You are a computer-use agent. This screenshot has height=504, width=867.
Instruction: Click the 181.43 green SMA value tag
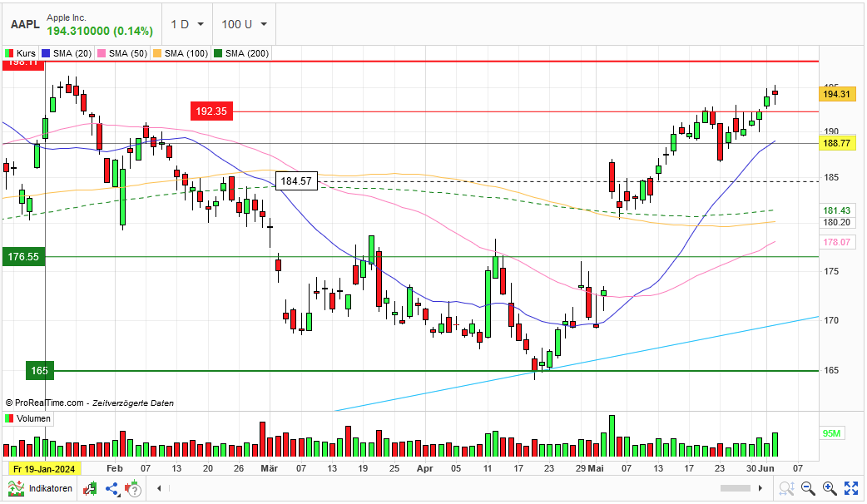coord(836,210)
